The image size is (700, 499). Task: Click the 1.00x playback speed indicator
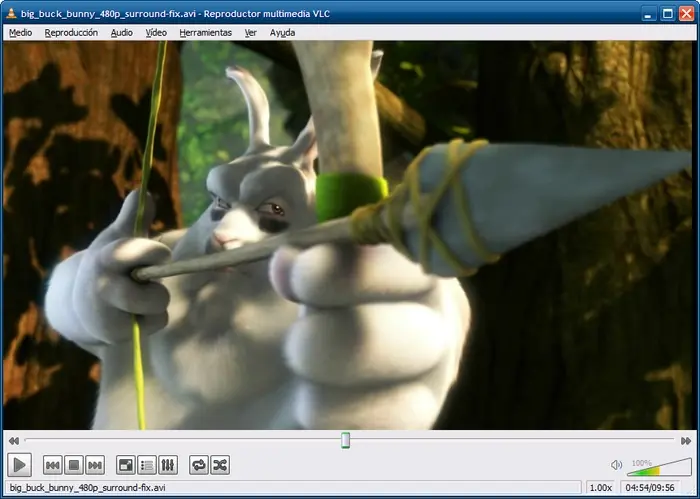coord(601,487)
